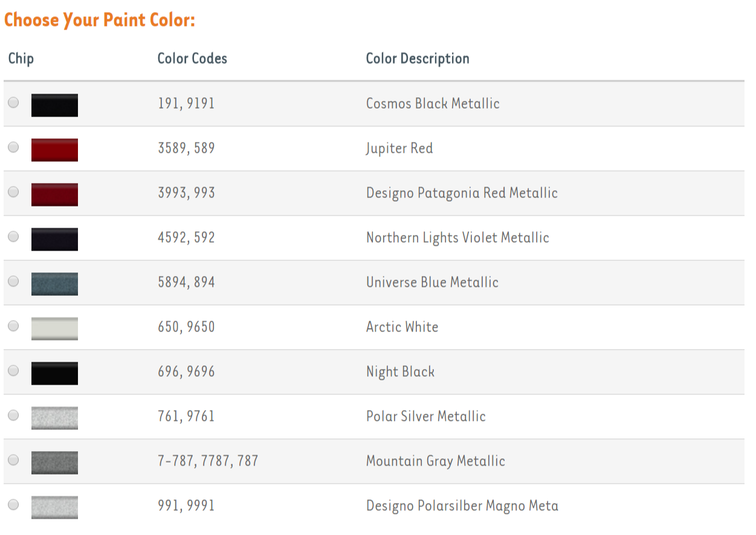Select Designo Patagonia Red Metallic radio button
Screen dimensions: 756x535
click(x=13, y=192)
